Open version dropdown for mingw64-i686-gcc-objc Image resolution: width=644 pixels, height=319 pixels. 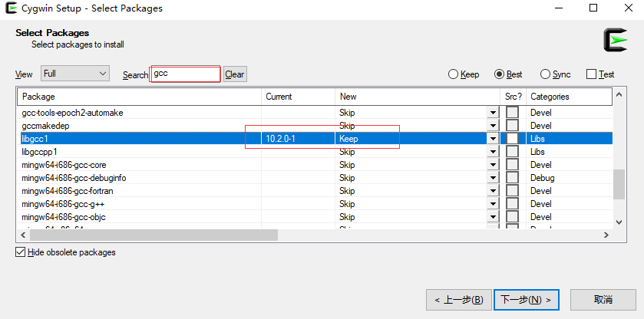click(x=493, y=217)
